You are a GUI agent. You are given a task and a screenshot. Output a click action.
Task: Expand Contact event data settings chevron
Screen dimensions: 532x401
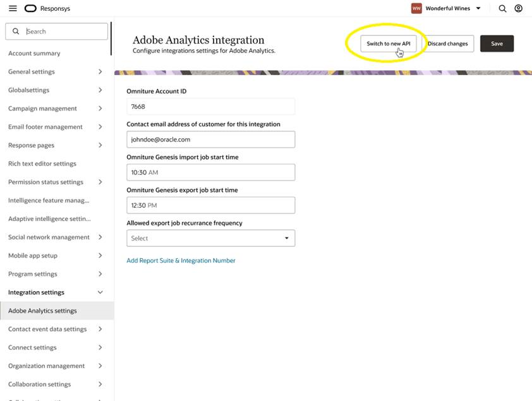point(100,329)
